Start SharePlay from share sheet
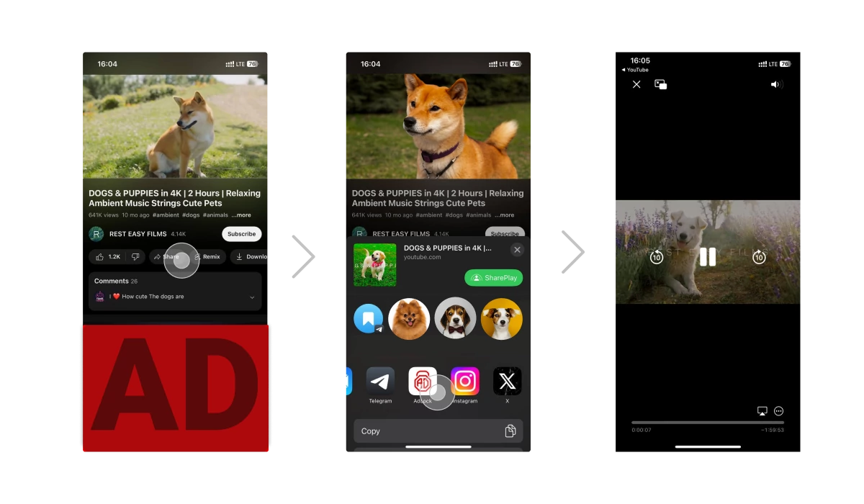The width and height of the screenshot is (864, 504). coord(494,278)
